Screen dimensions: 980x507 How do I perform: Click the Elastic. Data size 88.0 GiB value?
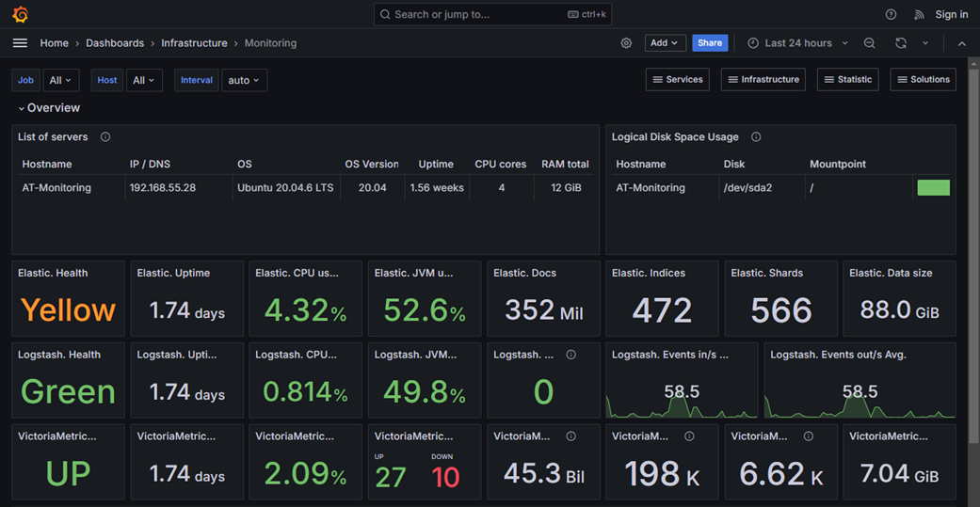click(899, 309)
